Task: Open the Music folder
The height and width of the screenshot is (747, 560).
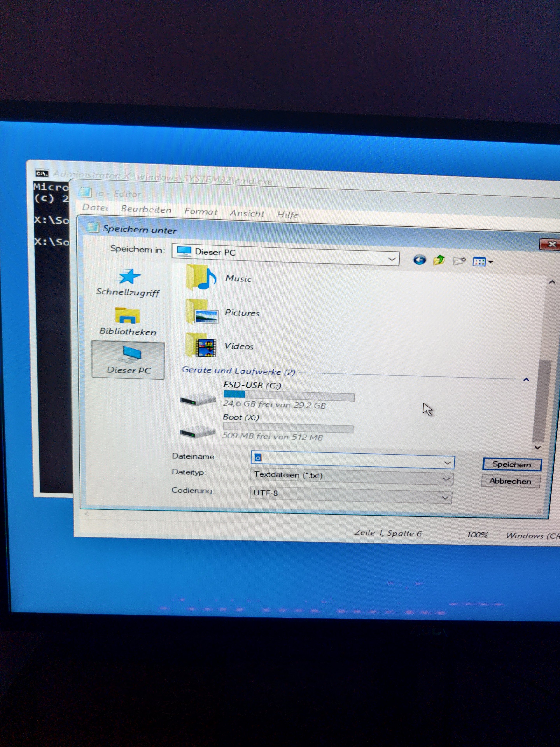Action: (x=238, y=279)
